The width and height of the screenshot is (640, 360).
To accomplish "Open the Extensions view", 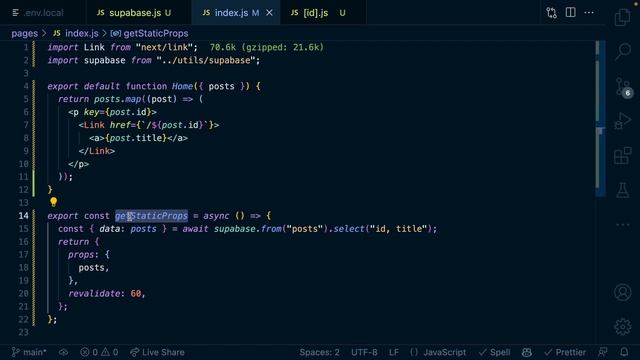I will (x=623, y=156).
